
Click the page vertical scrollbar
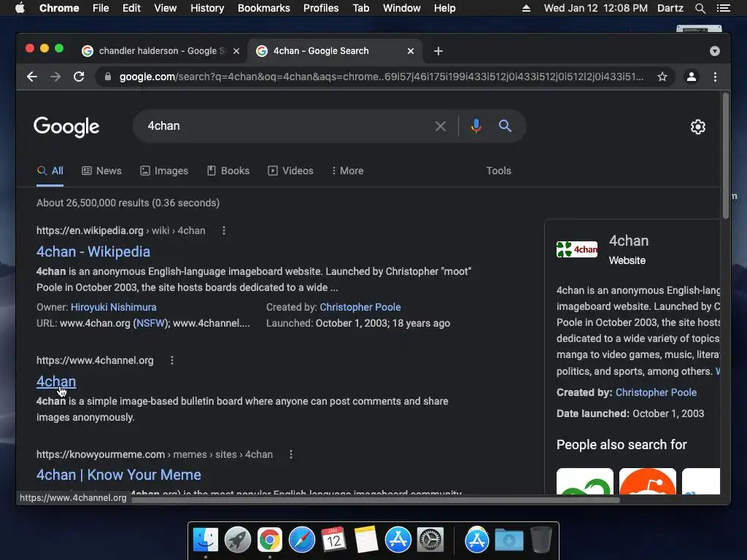click(726, 156)
